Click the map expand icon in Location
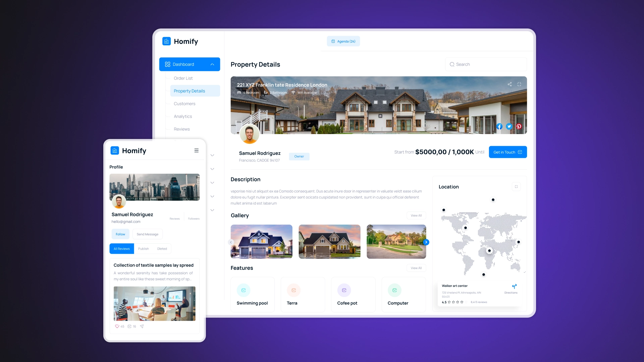Viewport: 644px width, 362px height. click(x=516, y=186)
